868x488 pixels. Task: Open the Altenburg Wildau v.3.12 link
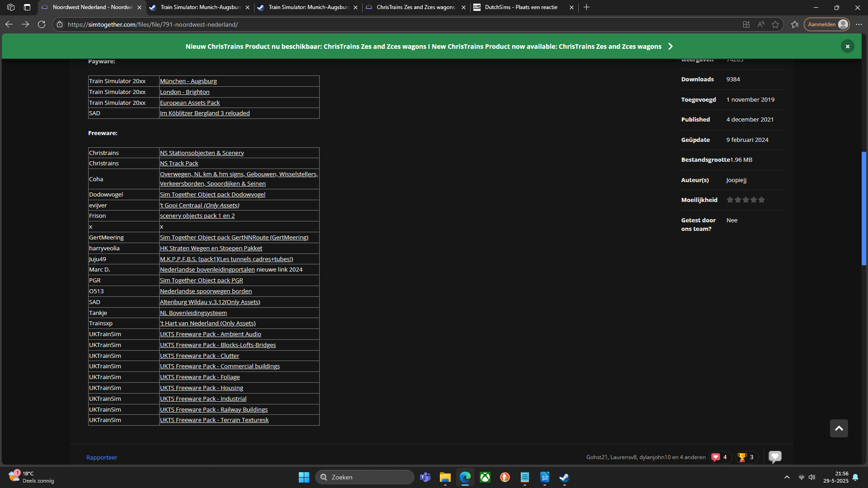point(210,302)
